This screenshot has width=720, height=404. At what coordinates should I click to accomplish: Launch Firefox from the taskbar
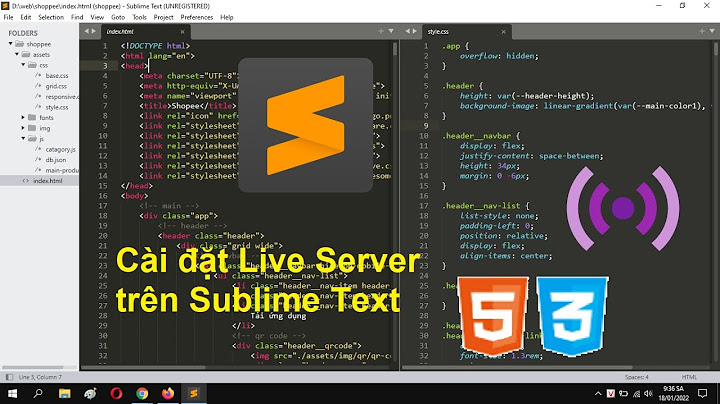(x=168, y=393)
